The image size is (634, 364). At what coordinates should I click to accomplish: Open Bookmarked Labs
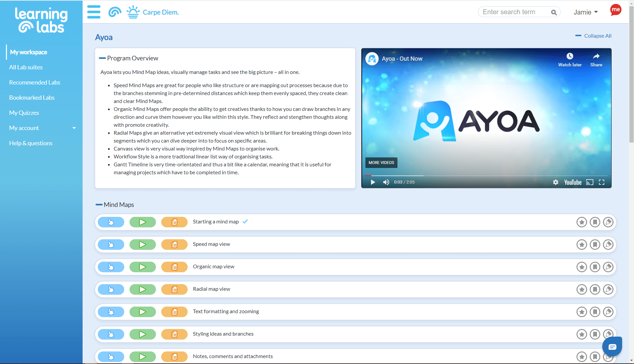(x=32, y=98)
